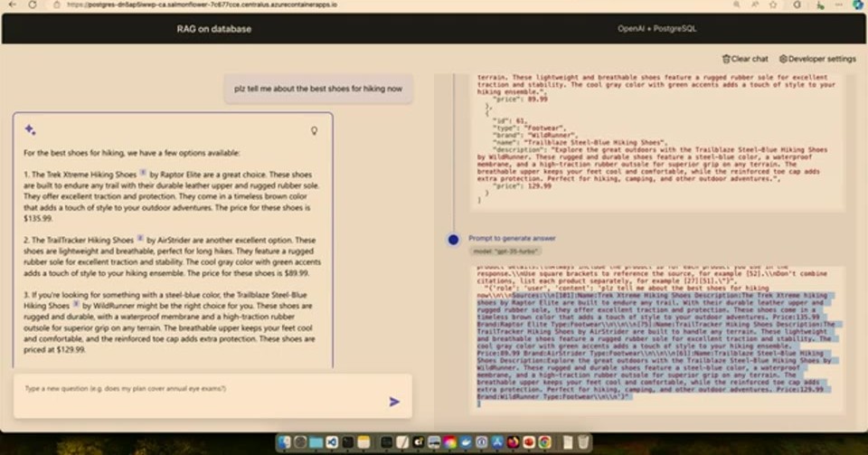Open Trash in the dock
The image size is (868, 455).
coord(583,441)
